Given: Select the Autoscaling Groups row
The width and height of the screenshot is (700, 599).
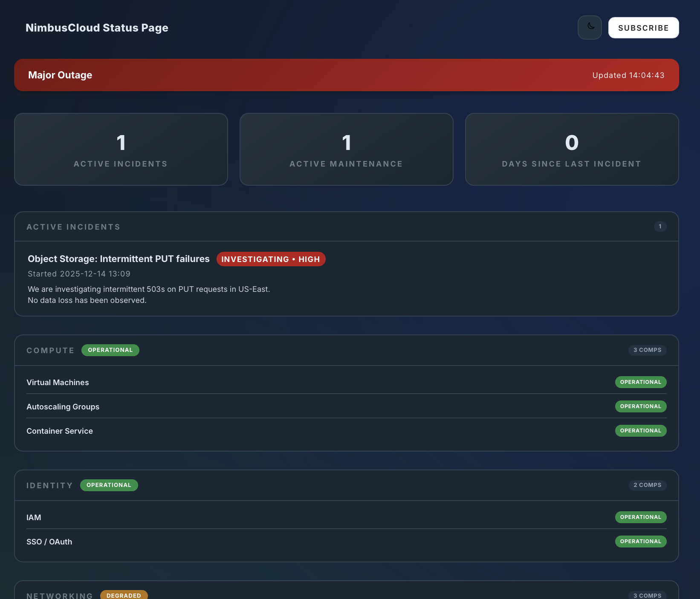Looking at the screenshot, I should point(346,406).
